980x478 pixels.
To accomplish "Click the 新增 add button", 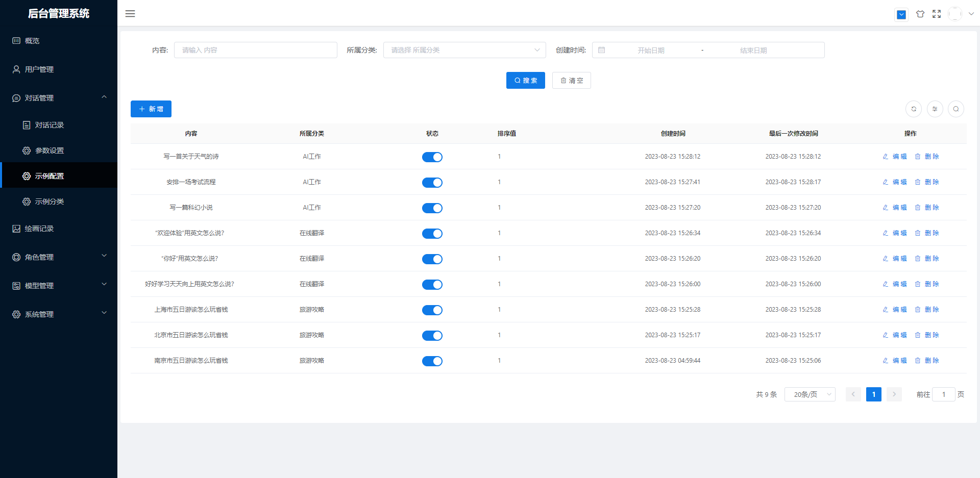I will tap(151, 109).
